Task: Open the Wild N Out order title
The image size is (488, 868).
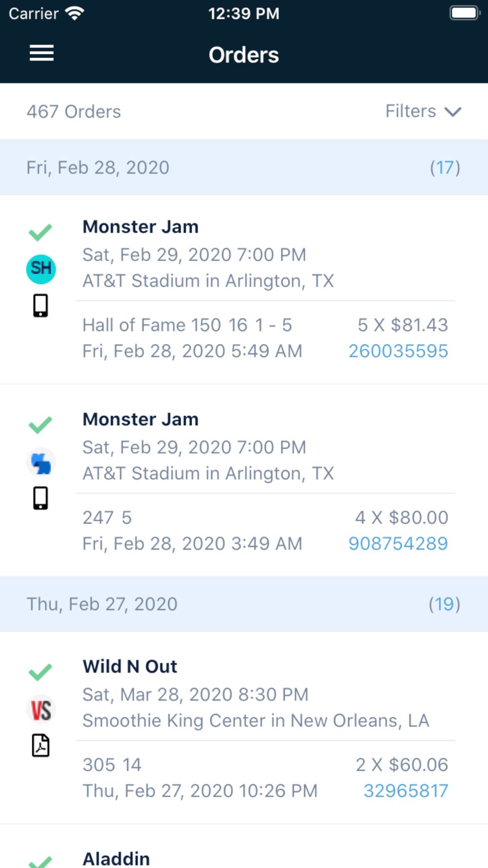Action: 130,666
